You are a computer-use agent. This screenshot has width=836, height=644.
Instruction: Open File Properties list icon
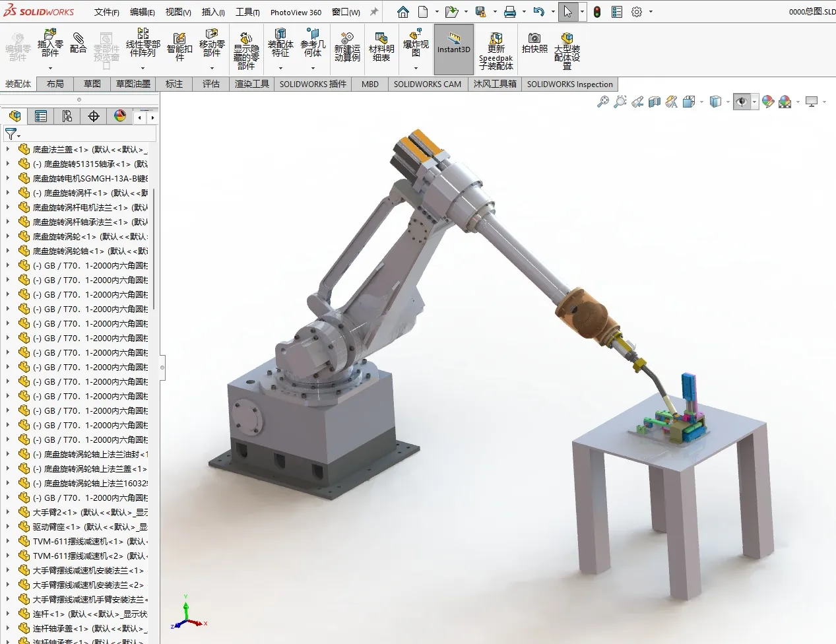pos(617,12)
